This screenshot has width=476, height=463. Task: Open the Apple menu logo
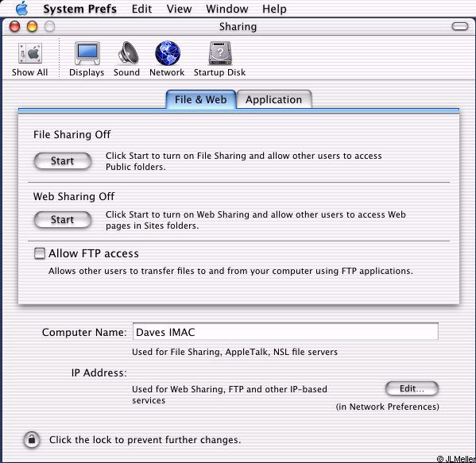coord(21,8)
